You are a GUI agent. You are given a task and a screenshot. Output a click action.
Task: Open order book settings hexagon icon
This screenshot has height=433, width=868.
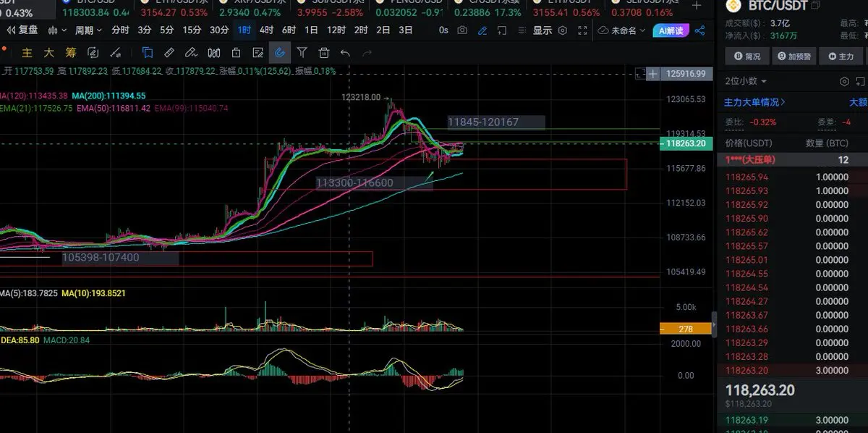click(844, 81)
